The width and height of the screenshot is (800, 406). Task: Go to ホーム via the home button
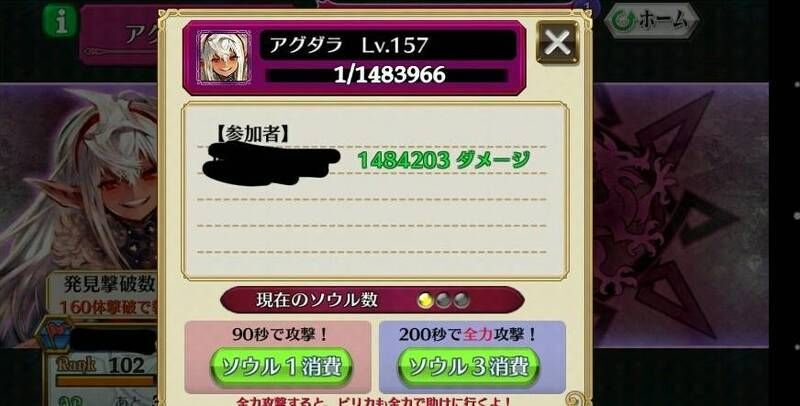[652, 20]
